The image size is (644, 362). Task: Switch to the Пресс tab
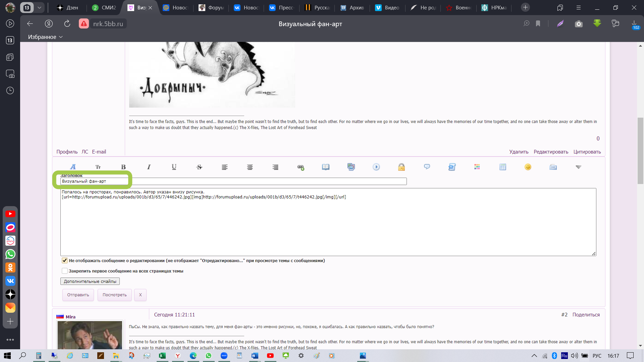(x=282, y=7)
